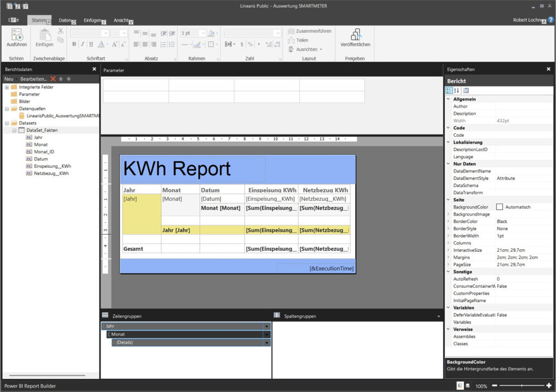Click the BackgroundColor swatch in properties
This screenshot has height=392, width=556.
(500, 207)
